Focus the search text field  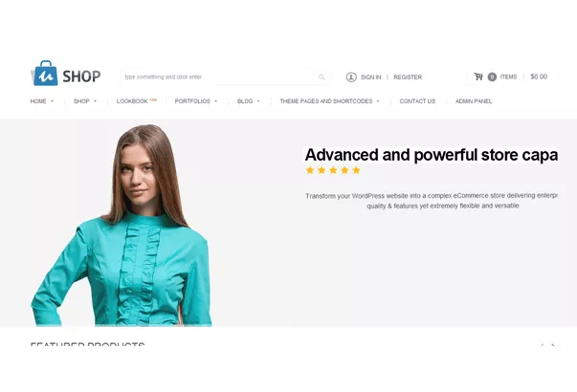[217, 76]
